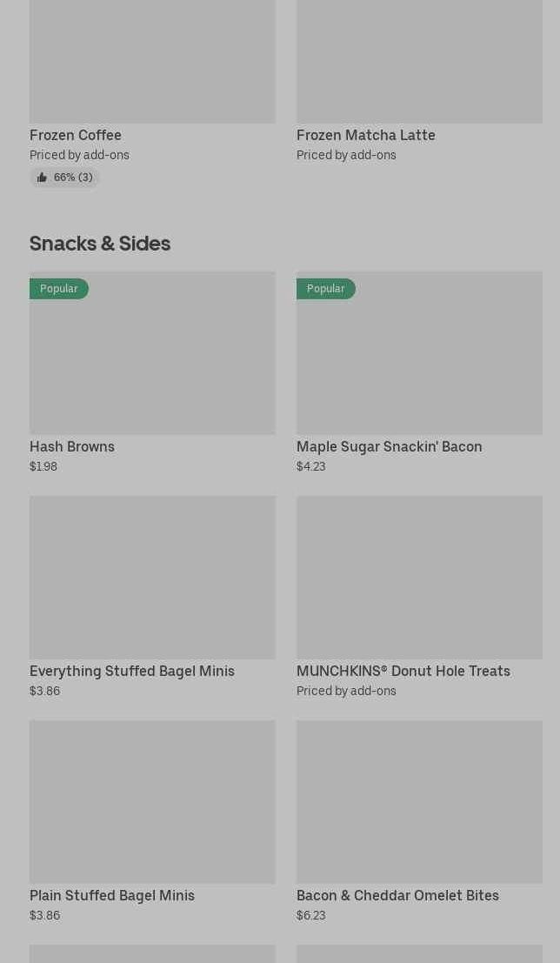Open the Frozen Coffee item
Viewport: 560px width, 963px height.
tap(76, 135)
